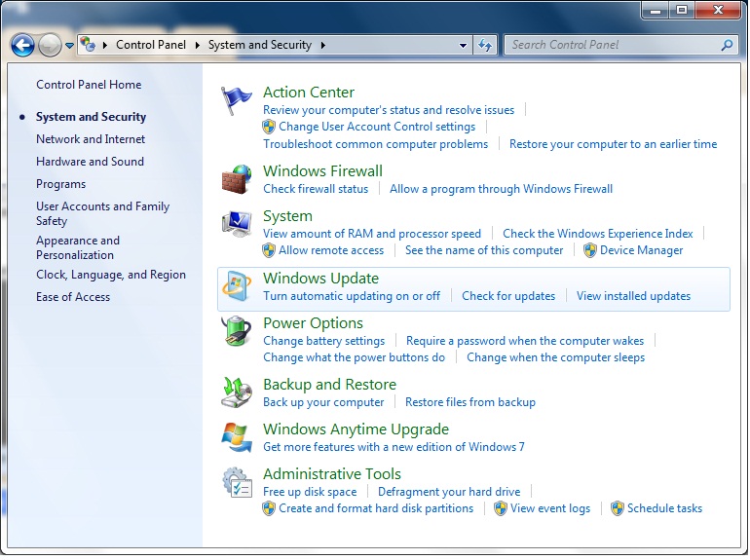Click shield icon beside Schedule tasks
Screen dimensions: 750x560
[617, 508]
